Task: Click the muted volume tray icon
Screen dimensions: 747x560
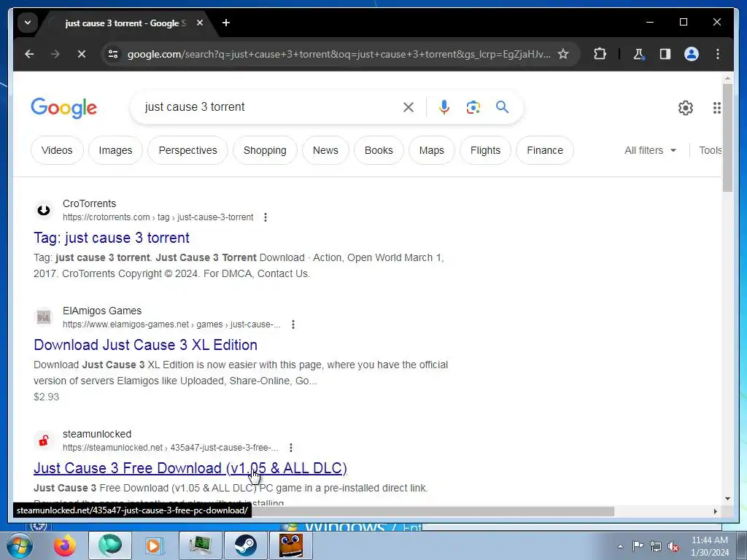Action: coord(673,546)
